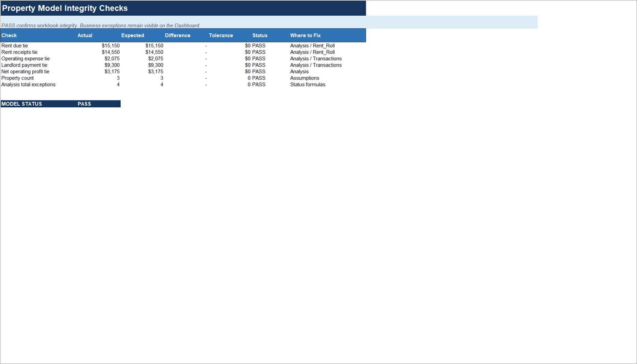Viewport: 637px width, 364px height.
Task: Click the Where to Fix header
Action: point(306,35)
